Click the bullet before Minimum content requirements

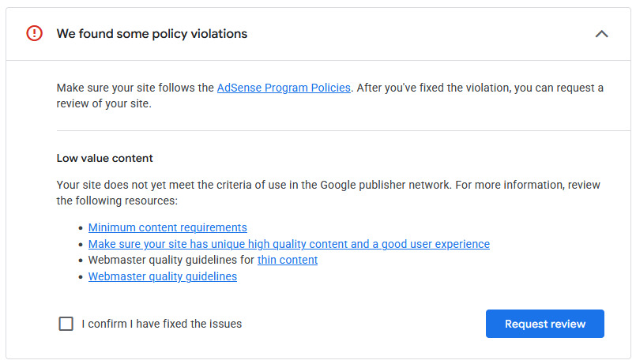tap(81, 228)
